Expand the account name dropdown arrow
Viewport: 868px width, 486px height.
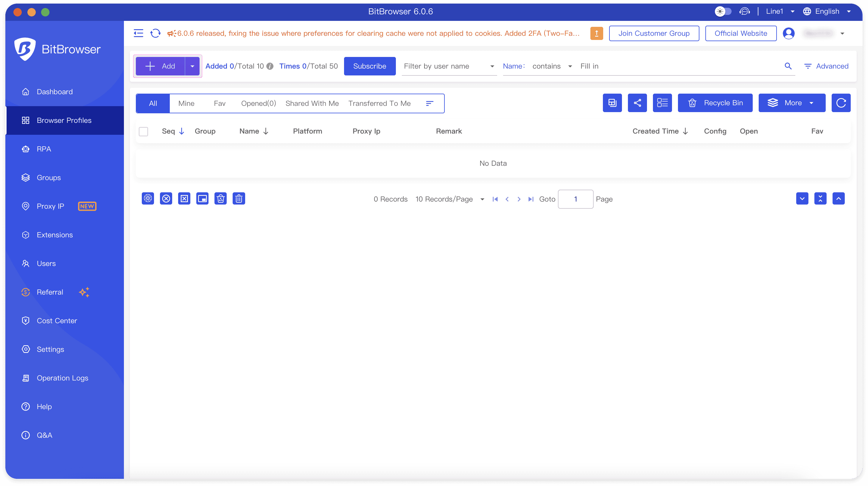point(842,33)
